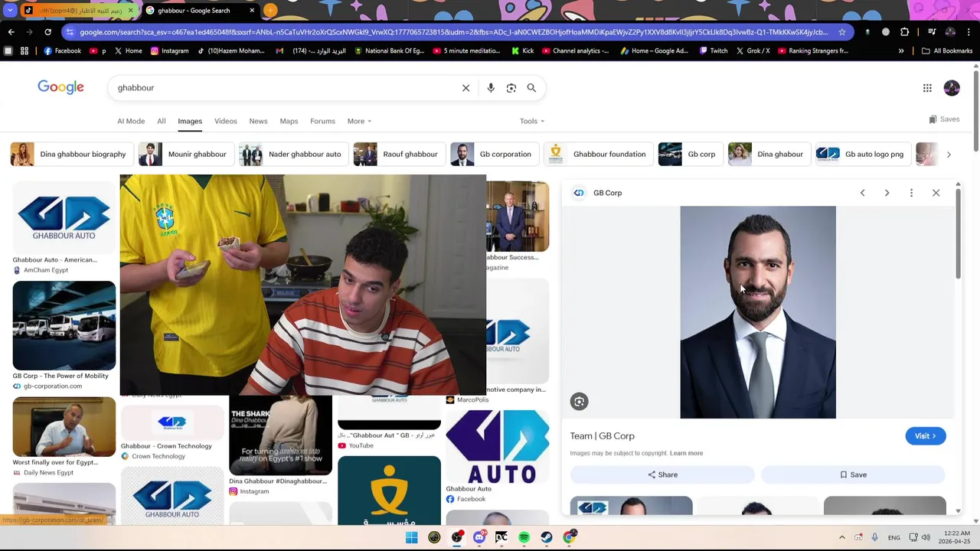Open browser extensions puzzle icon
The image size is (980, 551).
click(x=904, y=32)
